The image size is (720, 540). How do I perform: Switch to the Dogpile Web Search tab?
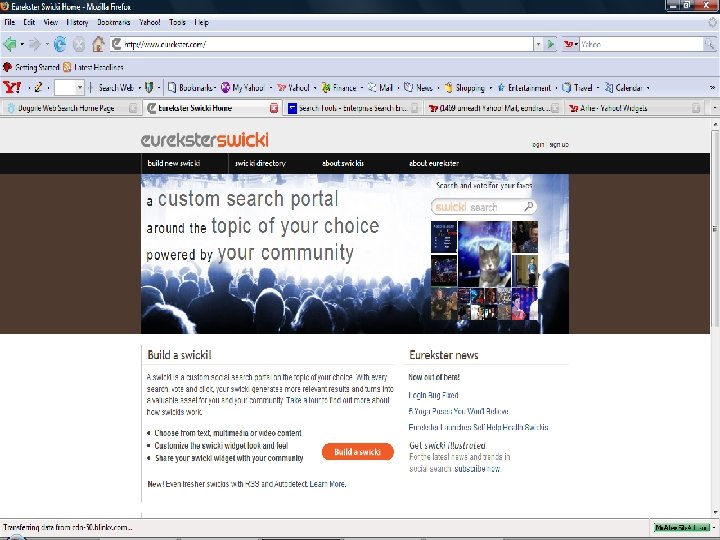click(x=71, y=108)
